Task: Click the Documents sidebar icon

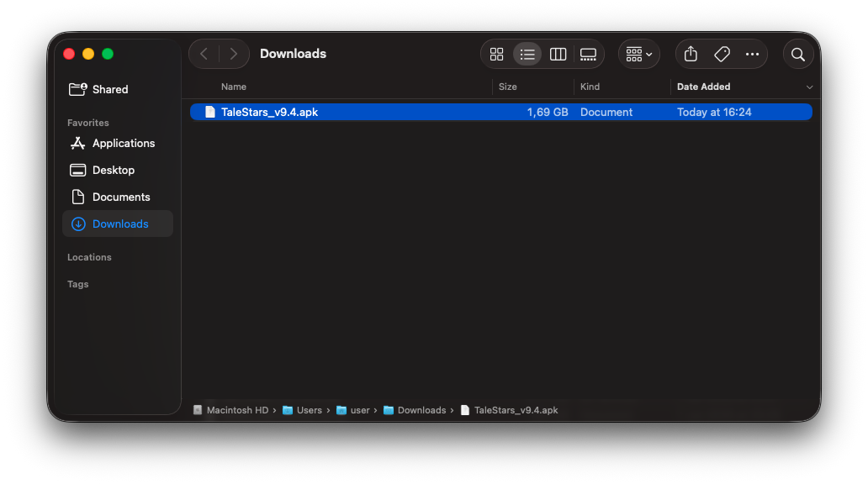Action: [x=78, y=197]
